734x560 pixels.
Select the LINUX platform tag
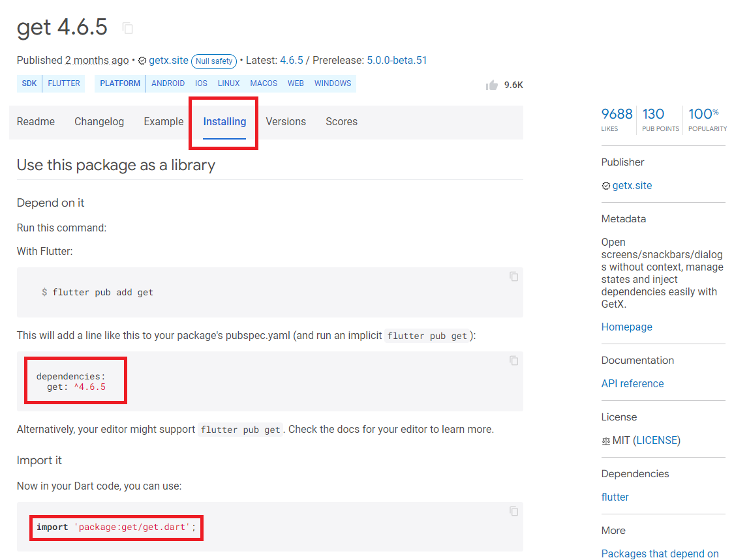click(x=228, y=83)
